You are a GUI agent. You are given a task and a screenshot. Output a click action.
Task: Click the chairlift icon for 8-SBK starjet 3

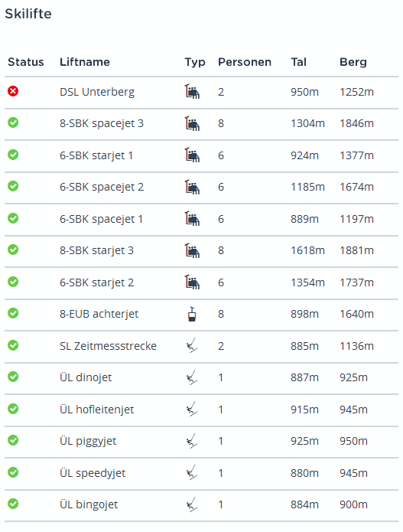(x=192, y=250)
